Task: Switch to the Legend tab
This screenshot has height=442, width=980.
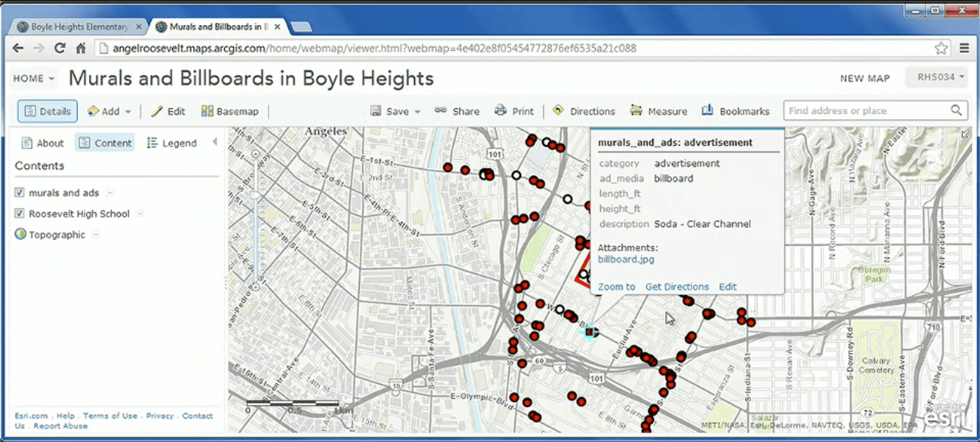Action: pos(171,143)
